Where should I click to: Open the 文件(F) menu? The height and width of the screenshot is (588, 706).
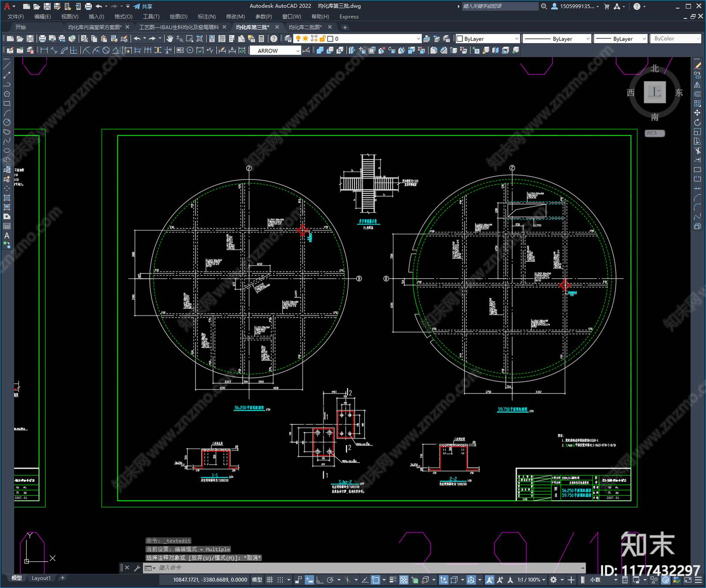(16, 17)
